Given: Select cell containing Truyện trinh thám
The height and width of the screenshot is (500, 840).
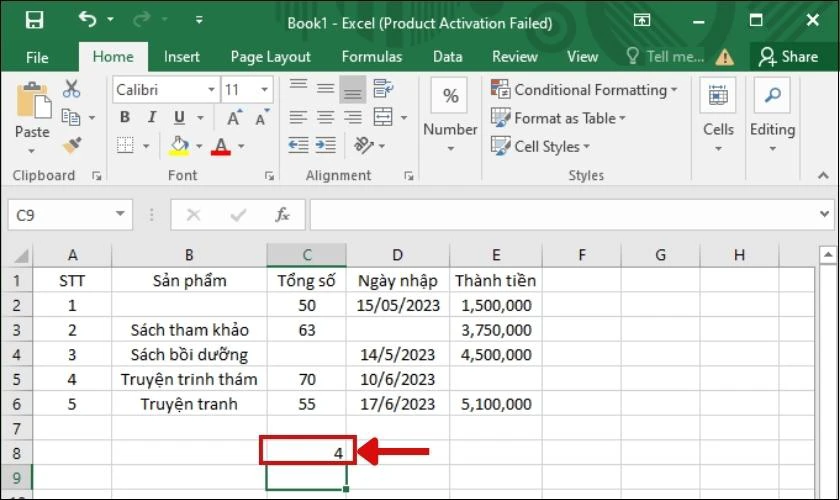Looking at the screenshot, I should coord(189,379).
